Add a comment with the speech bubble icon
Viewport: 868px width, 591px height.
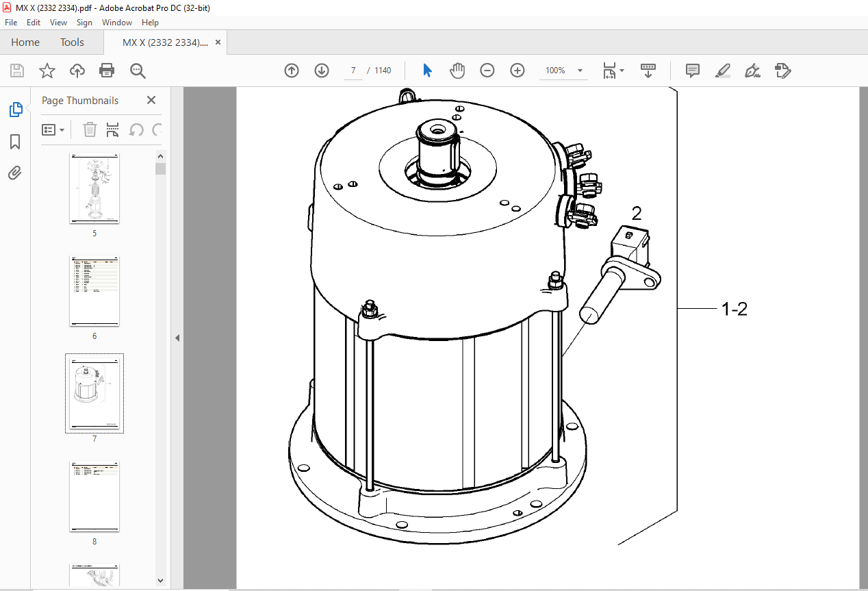[693, 71]
